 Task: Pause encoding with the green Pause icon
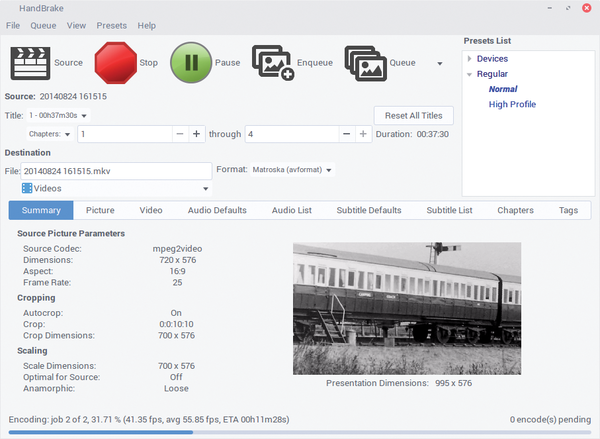coord(191,63)
